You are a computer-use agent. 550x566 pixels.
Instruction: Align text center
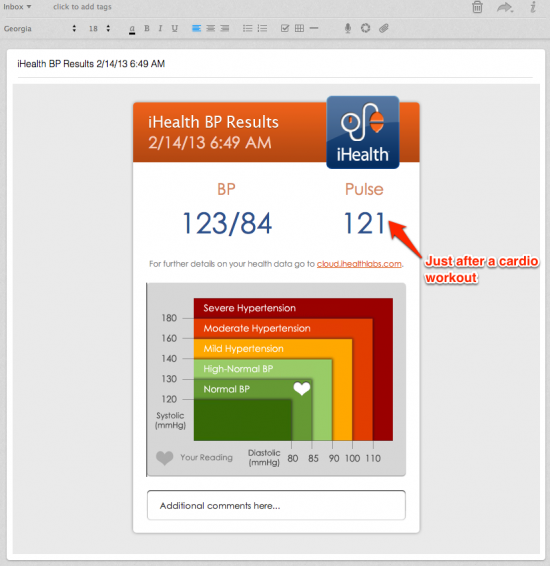pos(210,28)
